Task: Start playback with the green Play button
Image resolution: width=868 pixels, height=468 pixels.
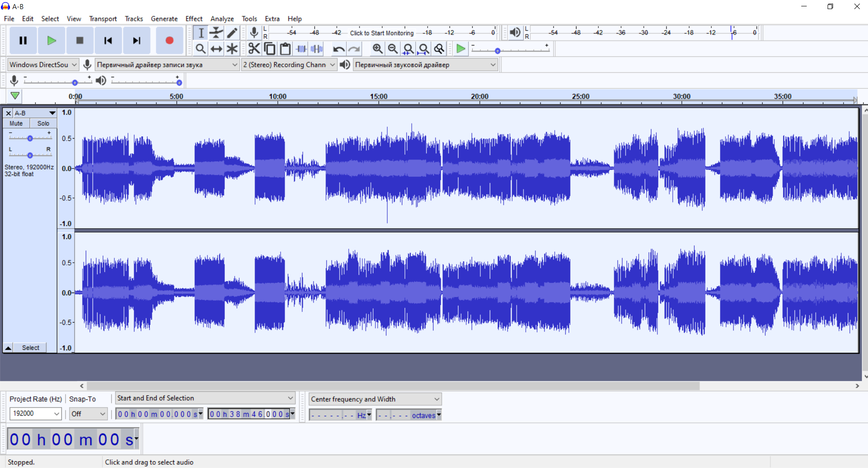Action: pos(51,40)
